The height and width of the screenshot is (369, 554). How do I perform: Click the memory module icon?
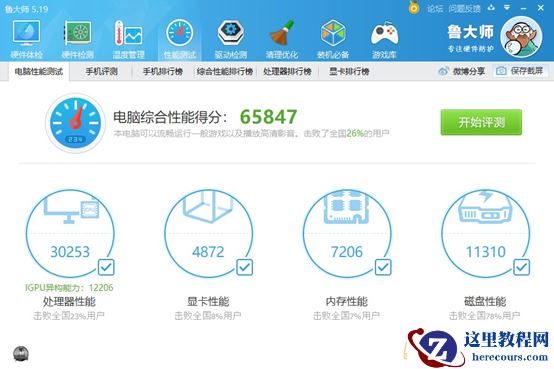[347, 207]
